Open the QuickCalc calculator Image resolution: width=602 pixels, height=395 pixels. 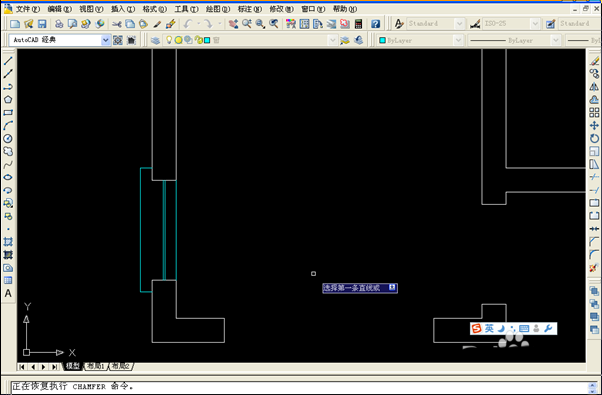click(x=358, y=24)
